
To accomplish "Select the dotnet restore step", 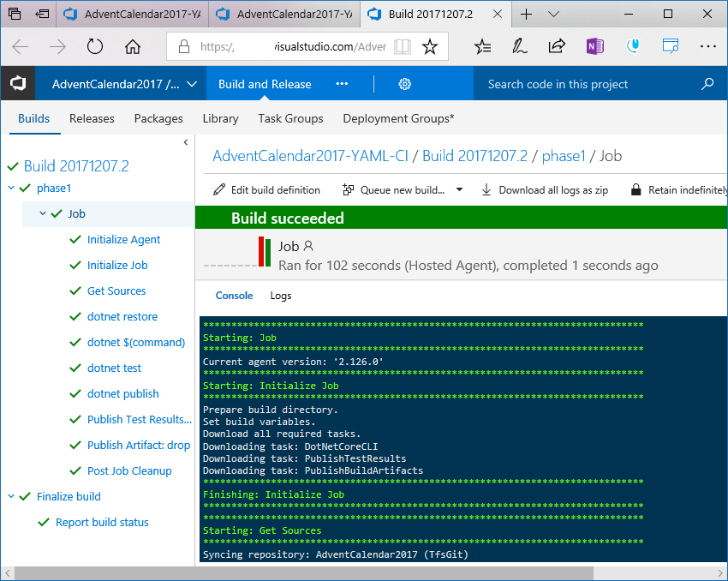I will pyautogui.click(x=122, y=316).
